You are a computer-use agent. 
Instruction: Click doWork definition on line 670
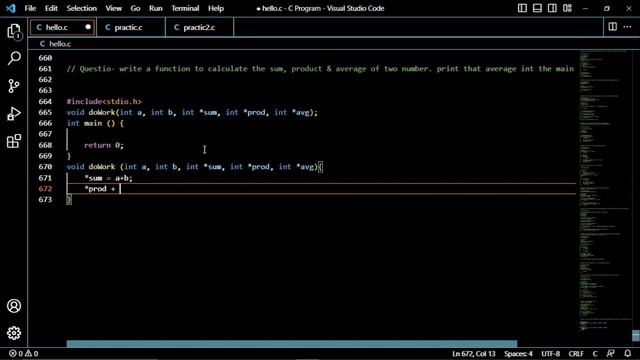click(195, 167)
